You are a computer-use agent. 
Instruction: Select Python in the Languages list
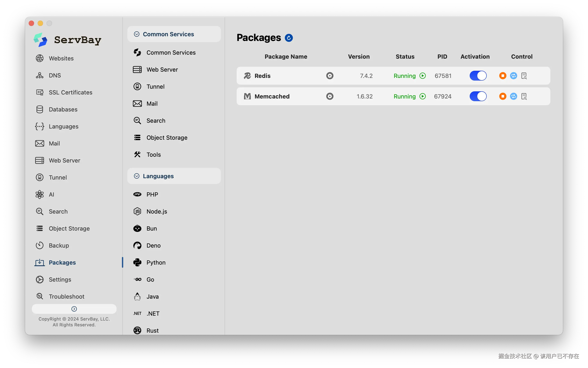(156, 262)
